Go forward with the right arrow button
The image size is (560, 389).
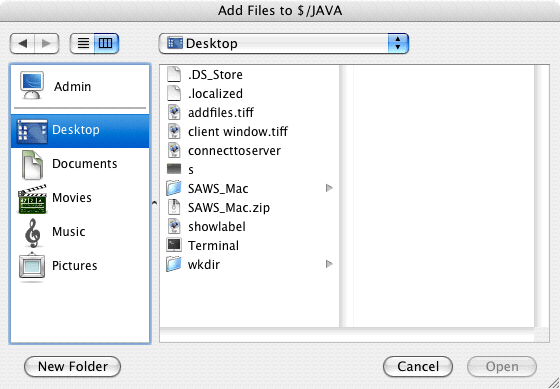click(47, 44)
